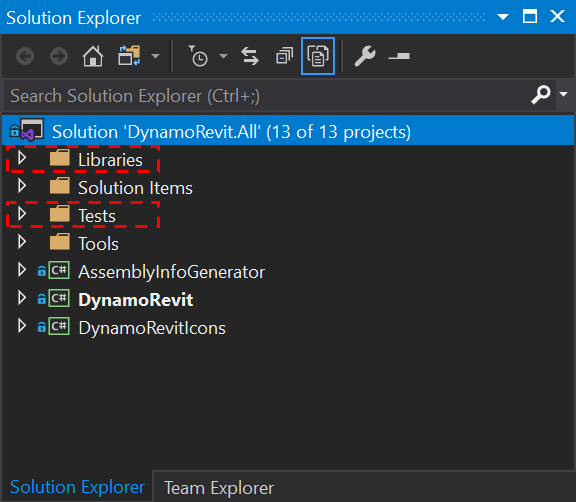The image size is (576, 502).
Task: Select Solution 'DynamoRevit.All' root node
Action: 288,131
